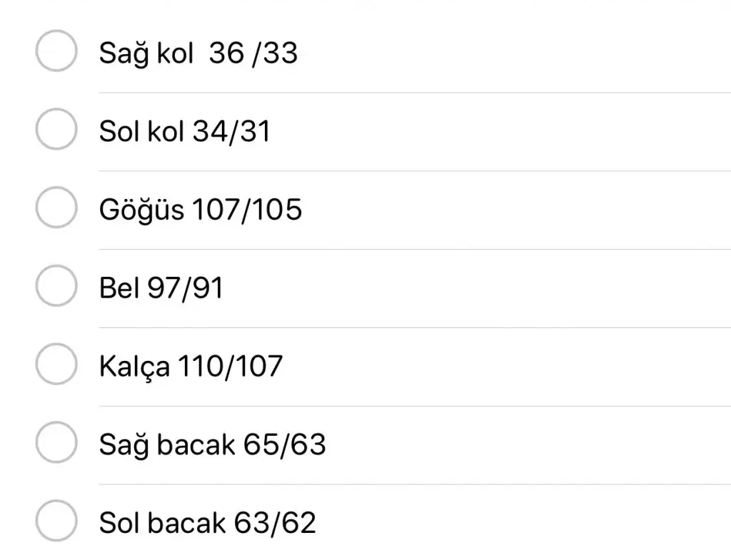This screenshot has height=560, width=731.
Task: Mark Sol bacak 63/62 circle as done
Action: click(56, 521)
